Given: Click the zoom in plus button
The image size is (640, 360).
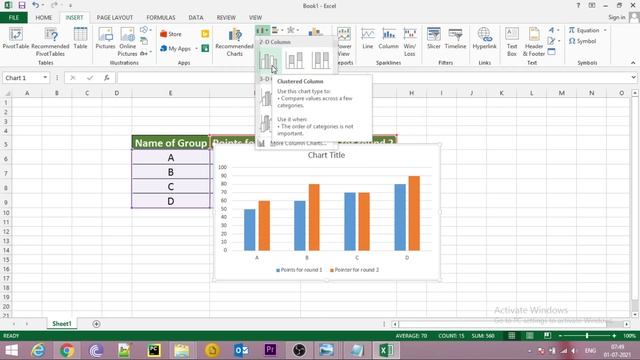Looking at the screenshot, I should [614, 336].
